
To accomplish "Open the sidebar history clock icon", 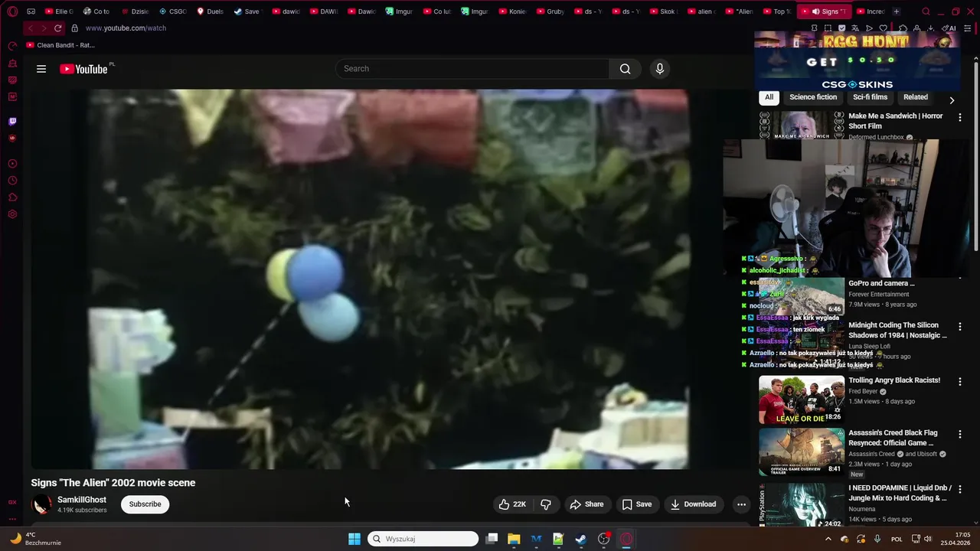I will click(12, 181).
